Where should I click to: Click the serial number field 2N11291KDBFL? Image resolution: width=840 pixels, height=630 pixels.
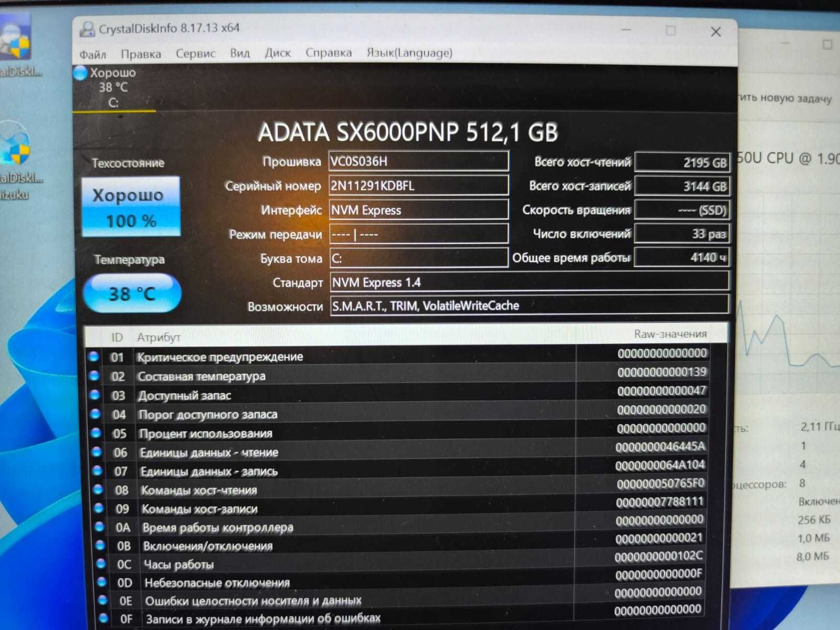pos(418,185)
